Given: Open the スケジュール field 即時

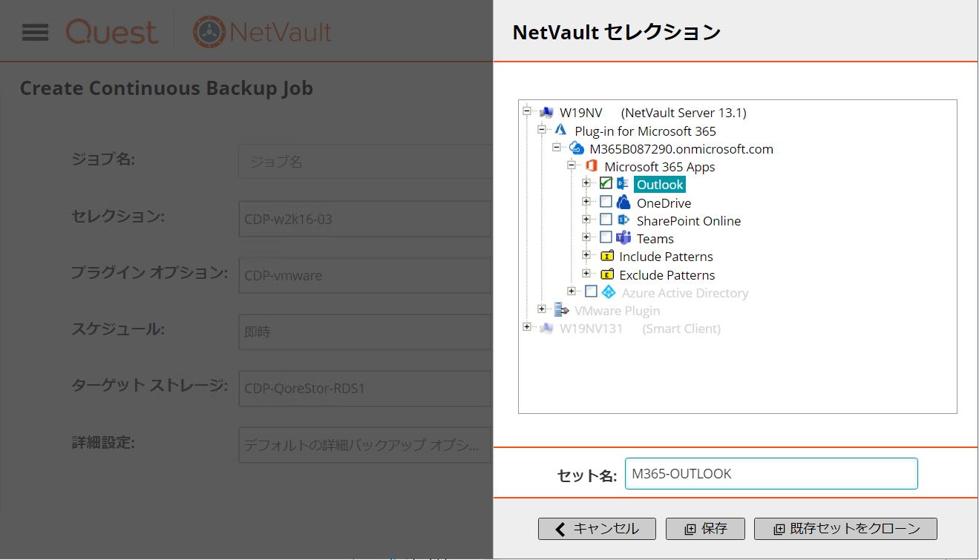Looking at the screenshot, I should pyautogui.click(x=366, y=332).
